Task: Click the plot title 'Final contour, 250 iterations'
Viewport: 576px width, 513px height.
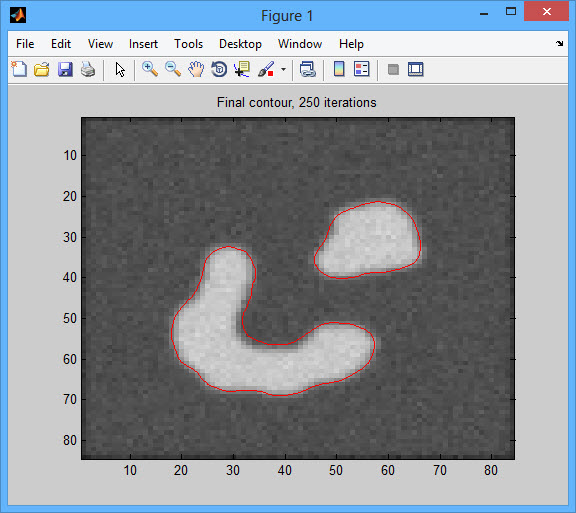Action: pyautogui.click(x=296, y=103)
